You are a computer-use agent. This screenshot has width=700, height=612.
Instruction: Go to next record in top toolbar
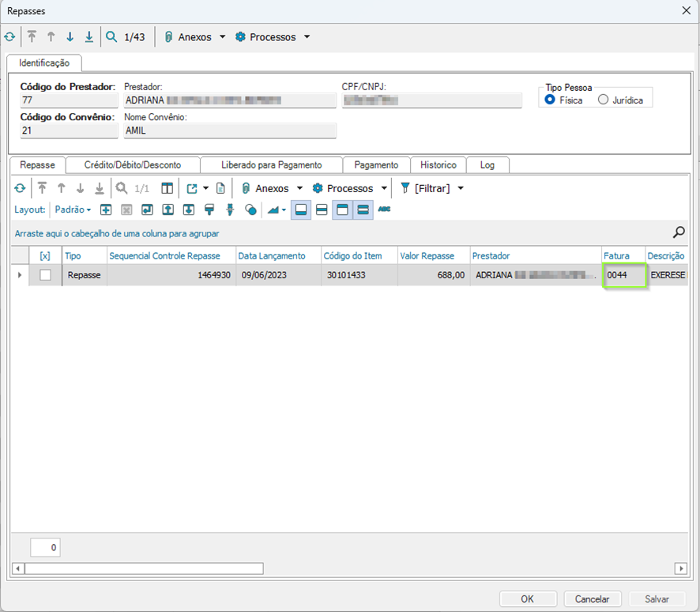click(x=70, y=36)
